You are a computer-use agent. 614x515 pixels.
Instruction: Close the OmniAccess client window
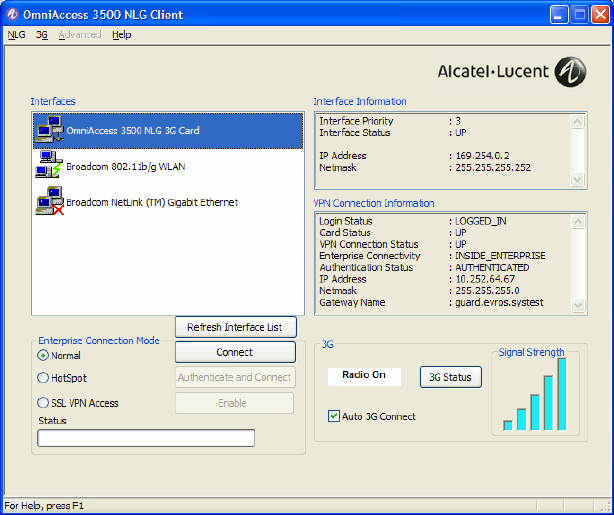coord(600,15)
